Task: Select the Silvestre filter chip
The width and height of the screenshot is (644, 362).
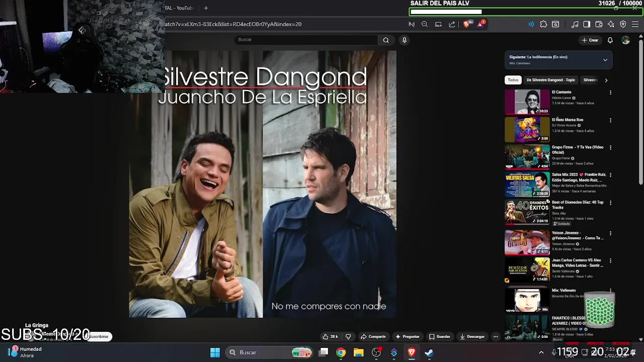Action: (x=590, y=80)
